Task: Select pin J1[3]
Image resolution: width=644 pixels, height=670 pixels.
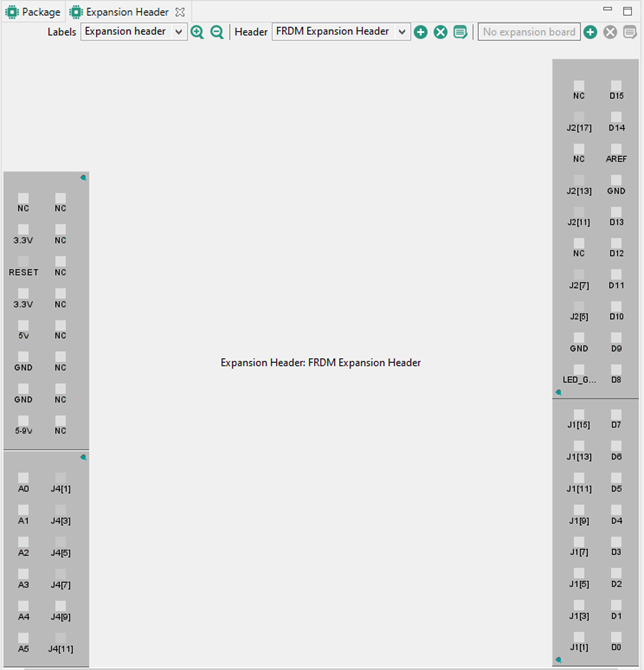Action: click(579, 605)
